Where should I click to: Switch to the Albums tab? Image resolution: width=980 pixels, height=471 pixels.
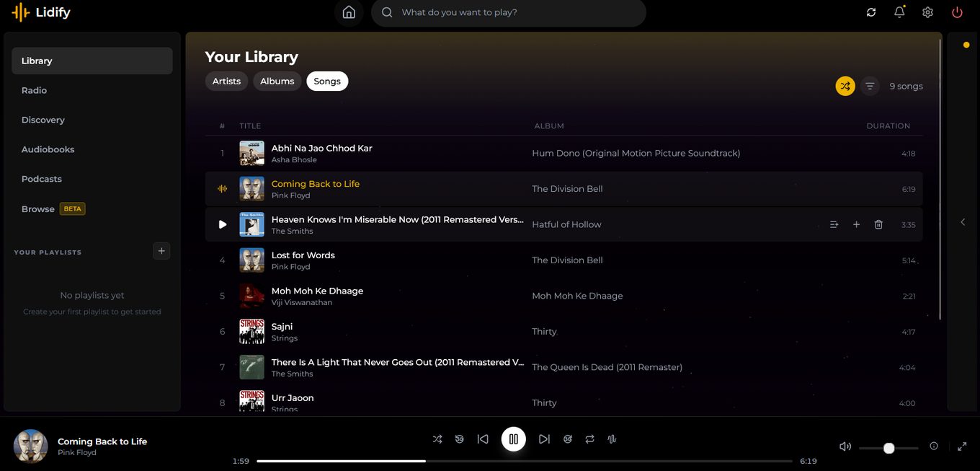point(277,82)
